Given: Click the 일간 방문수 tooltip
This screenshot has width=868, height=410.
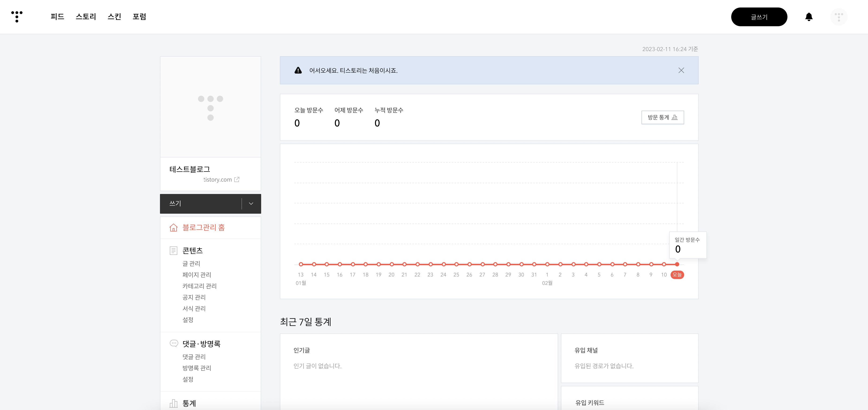Looking at the screenshot, I should [688, 245].
